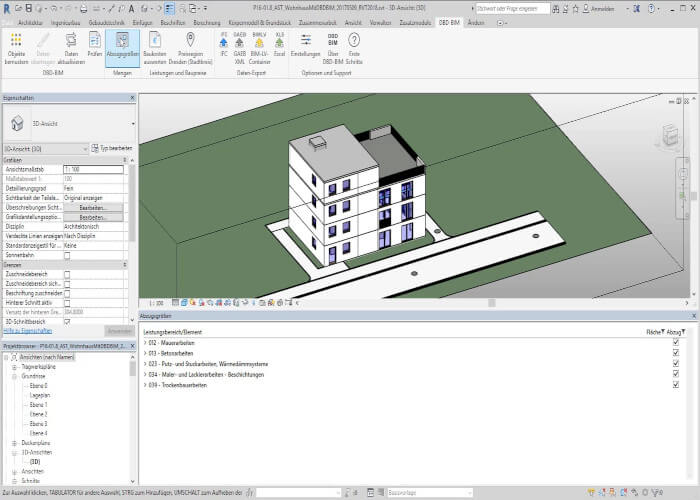The width and height of the screenshot is (700, 500).
Task: Switch to the Zusammenarbeit tab
Action: point(317,22)
